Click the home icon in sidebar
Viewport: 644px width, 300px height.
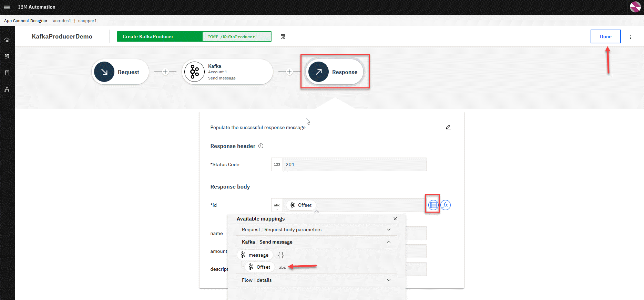tap(7, 40)
